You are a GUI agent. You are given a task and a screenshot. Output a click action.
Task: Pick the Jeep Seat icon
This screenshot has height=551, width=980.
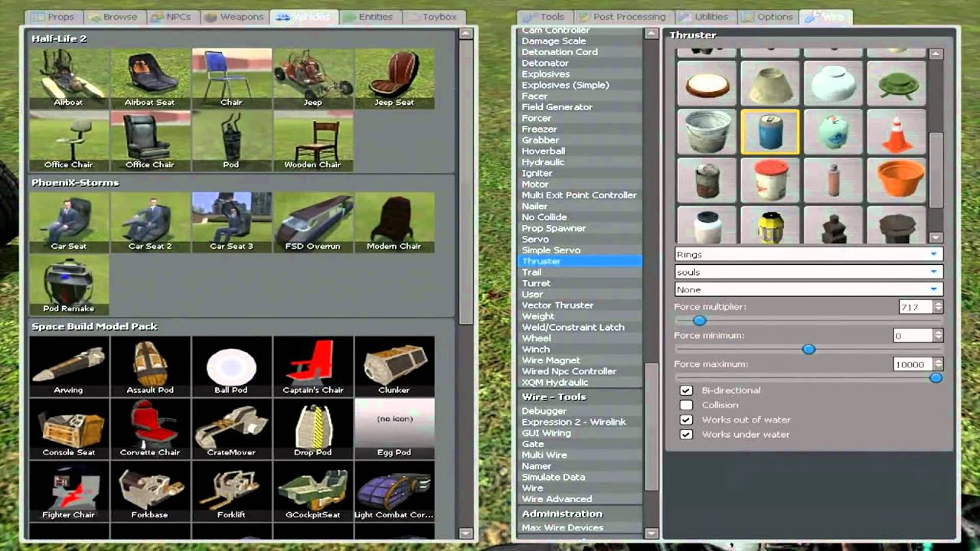coord(394,78)
